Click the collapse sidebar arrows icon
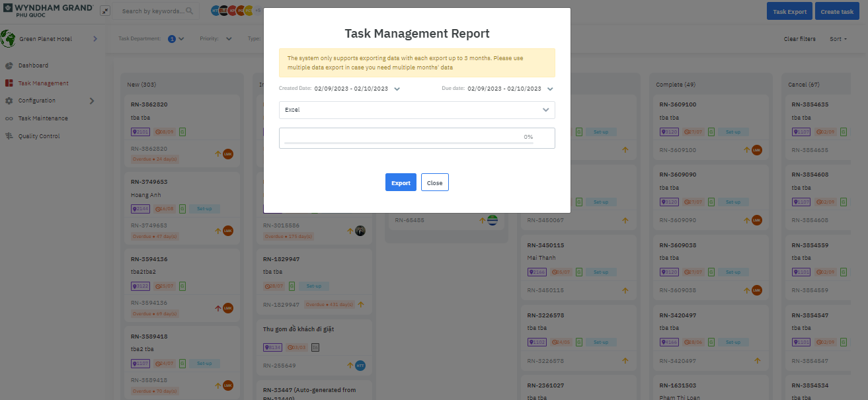The height and width of the screenshot is (400, 868). 105,11
